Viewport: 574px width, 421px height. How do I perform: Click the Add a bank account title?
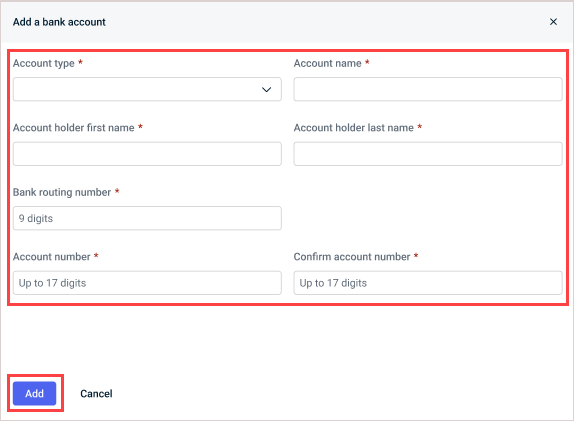coord(59,22)
